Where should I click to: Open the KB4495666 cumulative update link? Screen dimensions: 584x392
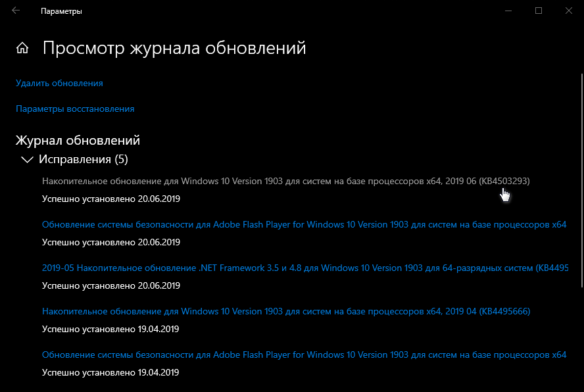click(285, 311)
